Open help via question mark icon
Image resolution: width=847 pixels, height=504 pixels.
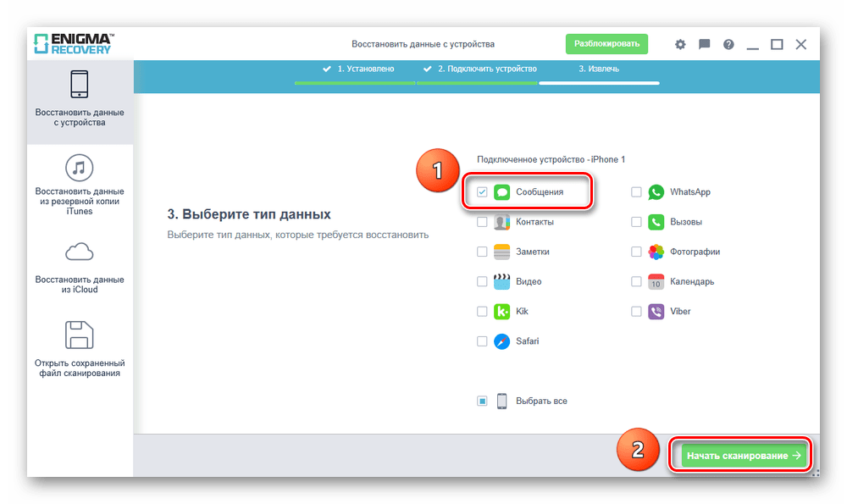pyautogui.click(x=728, y=45)
